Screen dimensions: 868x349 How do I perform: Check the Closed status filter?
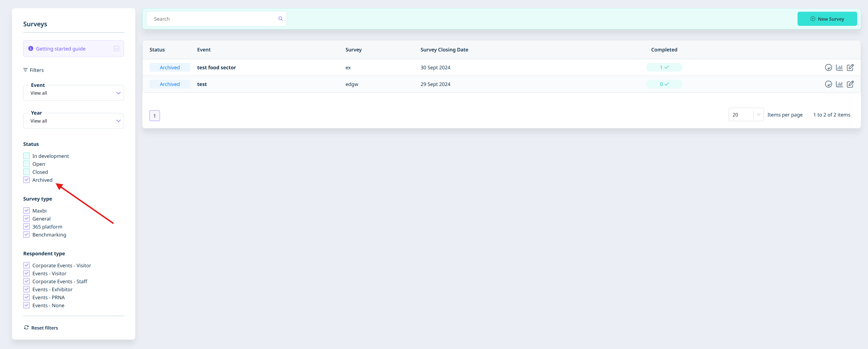[26, 172]
